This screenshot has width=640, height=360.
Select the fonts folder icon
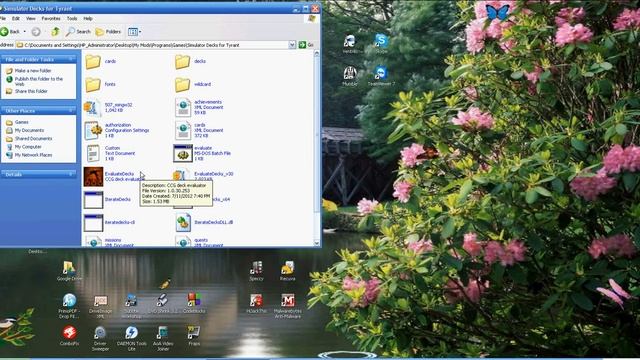click(x=93, y=84)
